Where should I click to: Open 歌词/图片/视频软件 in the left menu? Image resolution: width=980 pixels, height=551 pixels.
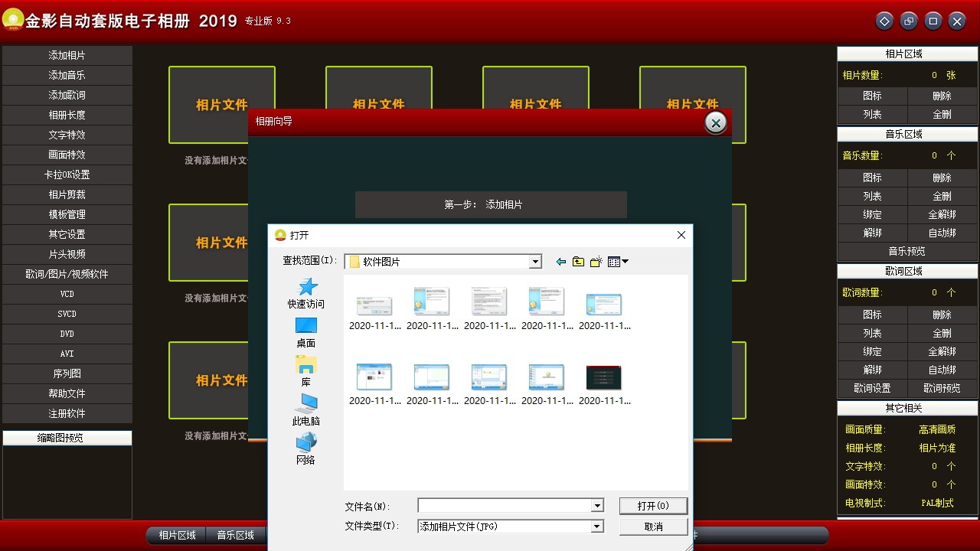67,274
